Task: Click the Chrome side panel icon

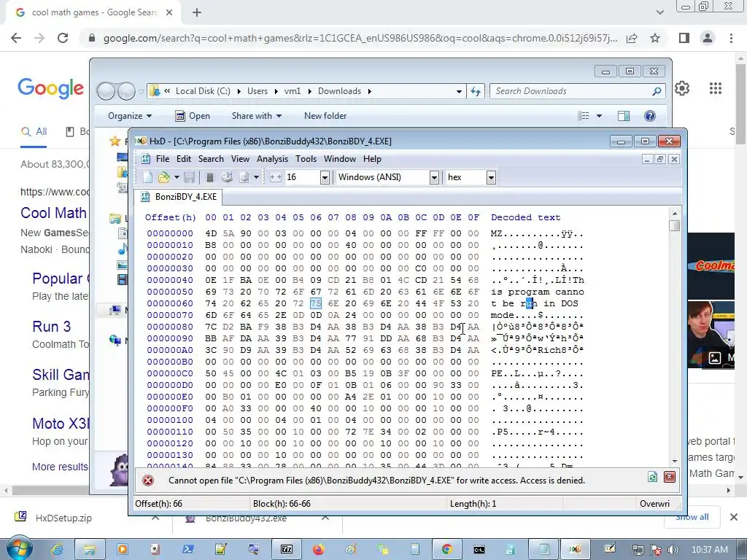Action: tap(684, 38)
